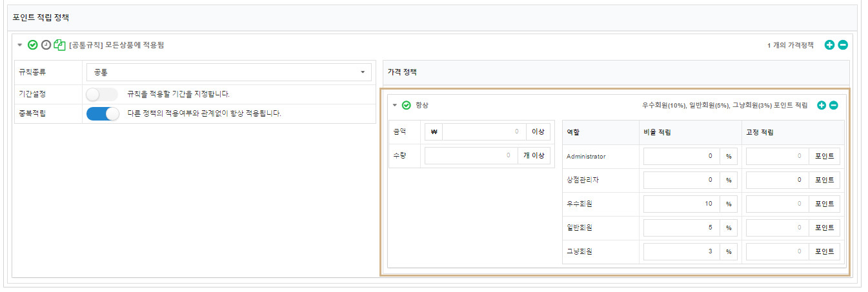The height and width of the screenshot is (292, 868).
Task: Click the copy icon beside 공통규칙
Action: [x=60, y=45]
